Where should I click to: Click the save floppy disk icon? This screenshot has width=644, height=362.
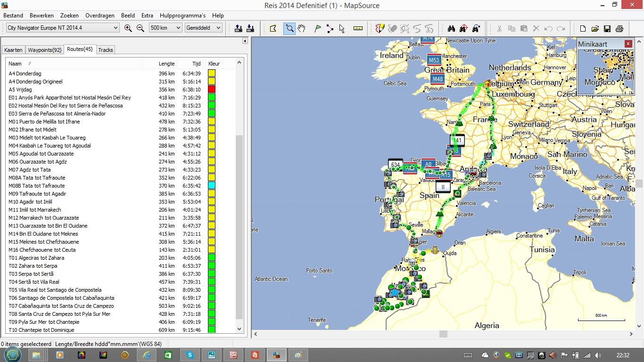[x=607, y=29]
